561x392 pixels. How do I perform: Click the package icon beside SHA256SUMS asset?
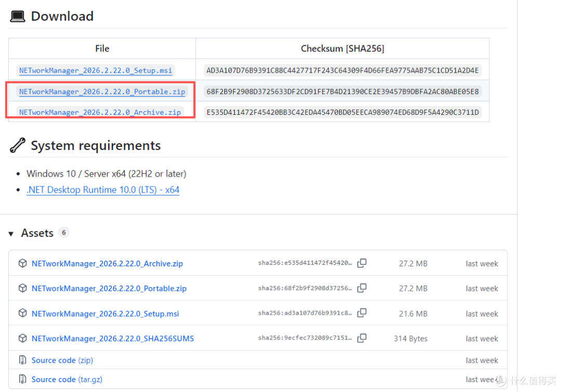coord(22,338)
